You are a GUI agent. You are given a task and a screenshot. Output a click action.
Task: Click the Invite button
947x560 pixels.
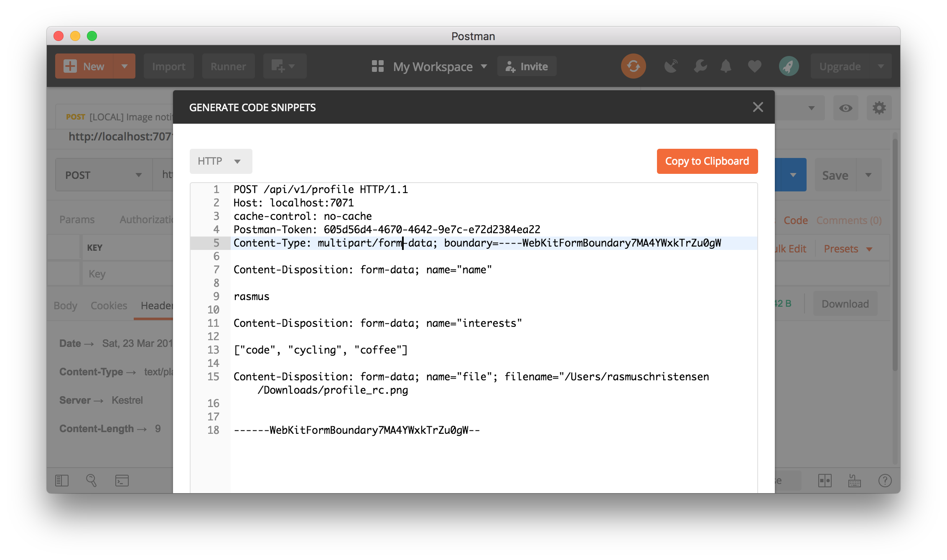[527, 66]
